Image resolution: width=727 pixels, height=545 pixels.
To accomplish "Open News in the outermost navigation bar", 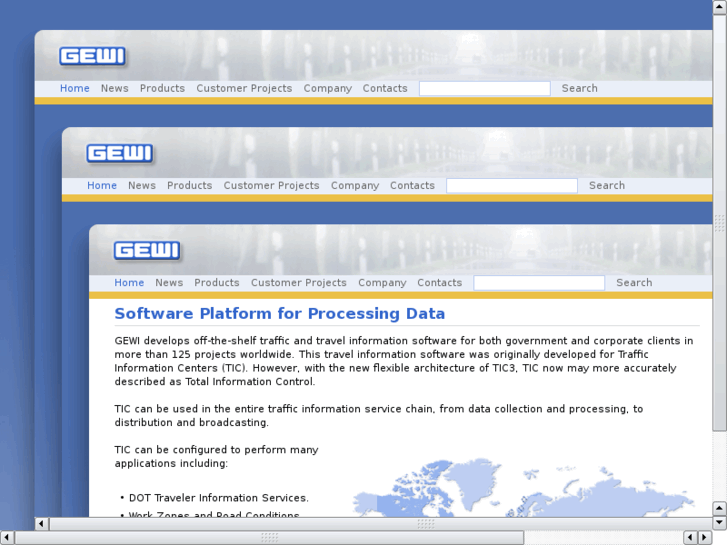I will pyautogui.click(x=115, y=88).
